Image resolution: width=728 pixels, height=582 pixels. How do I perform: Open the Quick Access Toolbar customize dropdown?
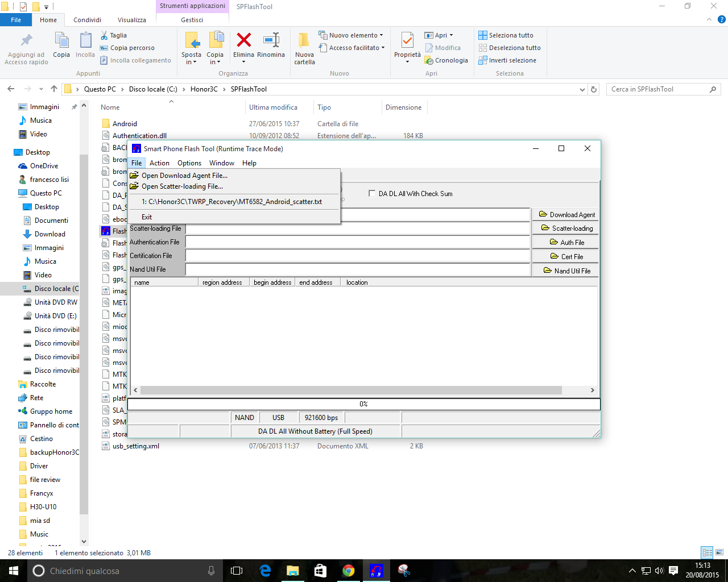[47, 7]
